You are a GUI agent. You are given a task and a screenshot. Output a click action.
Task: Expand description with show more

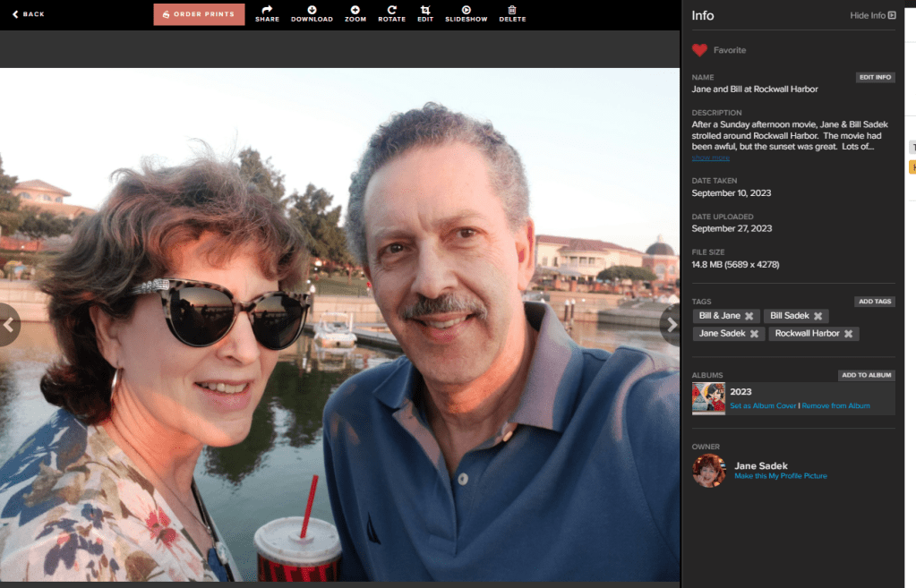(710, 158)
